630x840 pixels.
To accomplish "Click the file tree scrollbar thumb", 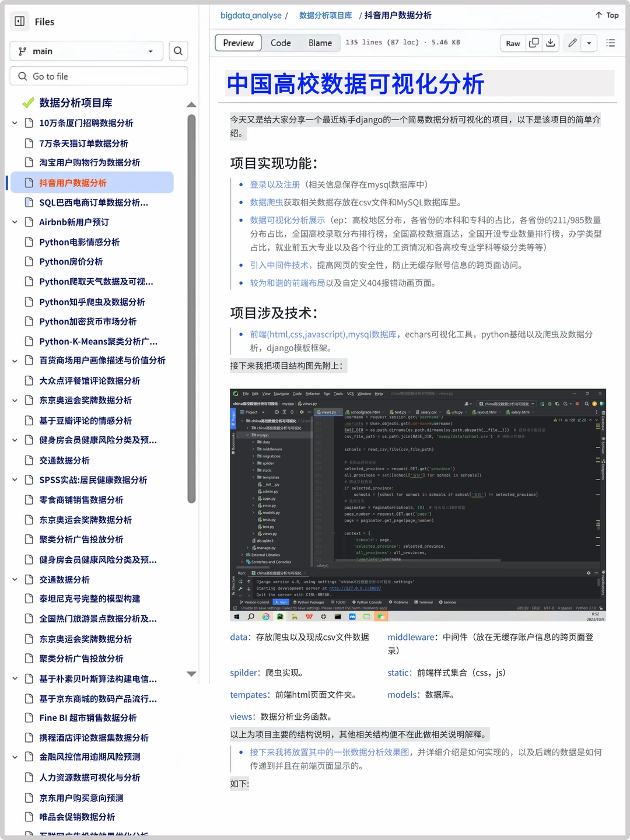I will pyautogui.click(x=191, y=308).
